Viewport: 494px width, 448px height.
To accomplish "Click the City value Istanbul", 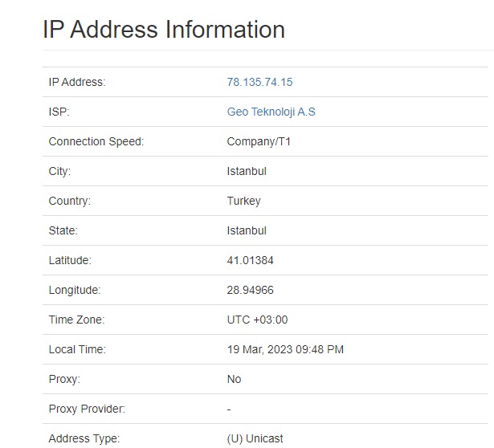I will click(x=247, y=171).
